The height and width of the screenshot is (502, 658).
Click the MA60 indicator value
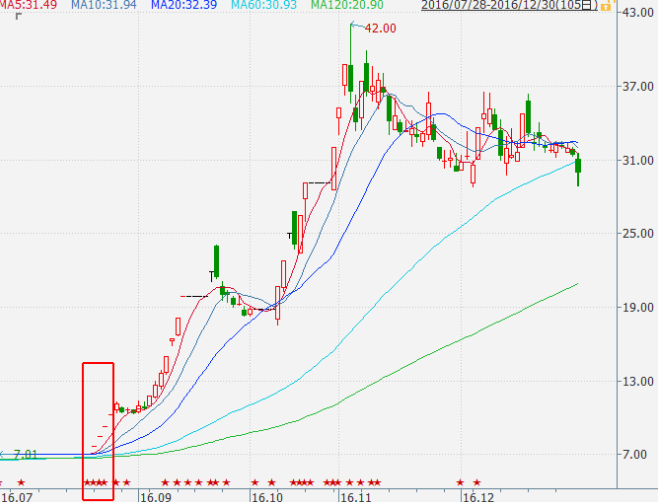[x=263, y=6]
